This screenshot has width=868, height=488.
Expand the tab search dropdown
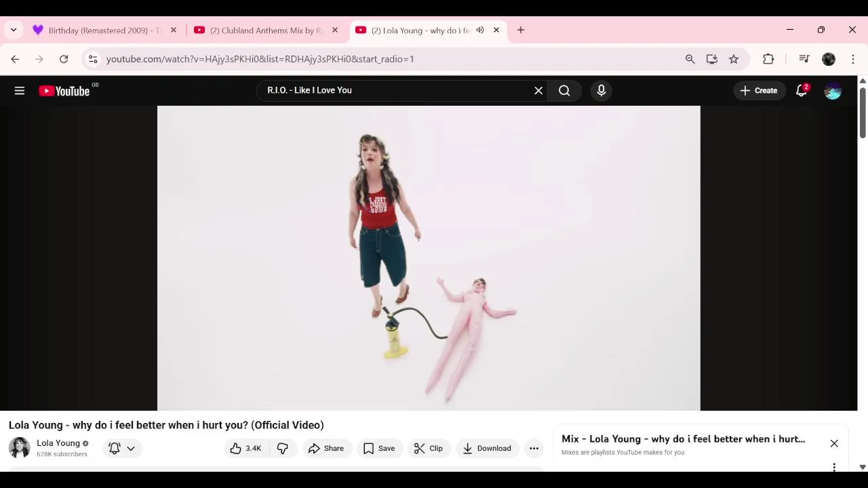click(14, 30)
